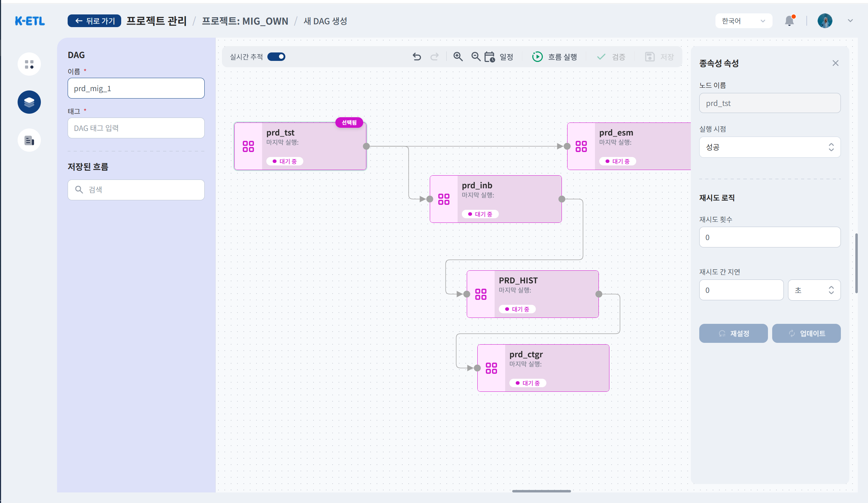868x503 pixels.
Task: Click the 대기 중 status on PRD_HIST
Action: 517,309
